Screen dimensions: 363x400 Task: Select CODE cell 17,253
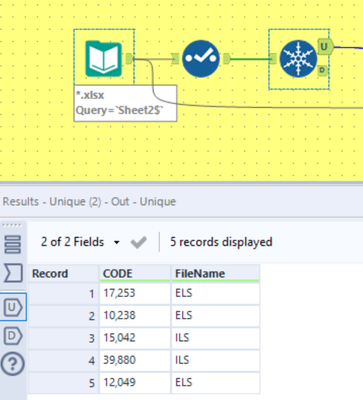(135, 293)
